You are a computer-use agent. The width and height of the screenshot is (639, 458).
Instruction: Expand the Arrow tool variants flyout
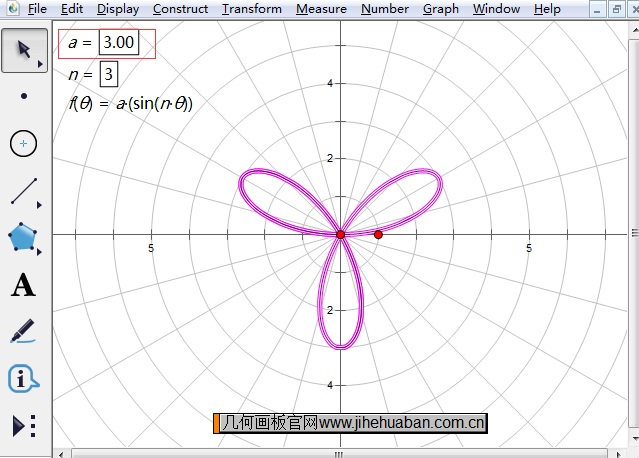[x=40, y=64]
